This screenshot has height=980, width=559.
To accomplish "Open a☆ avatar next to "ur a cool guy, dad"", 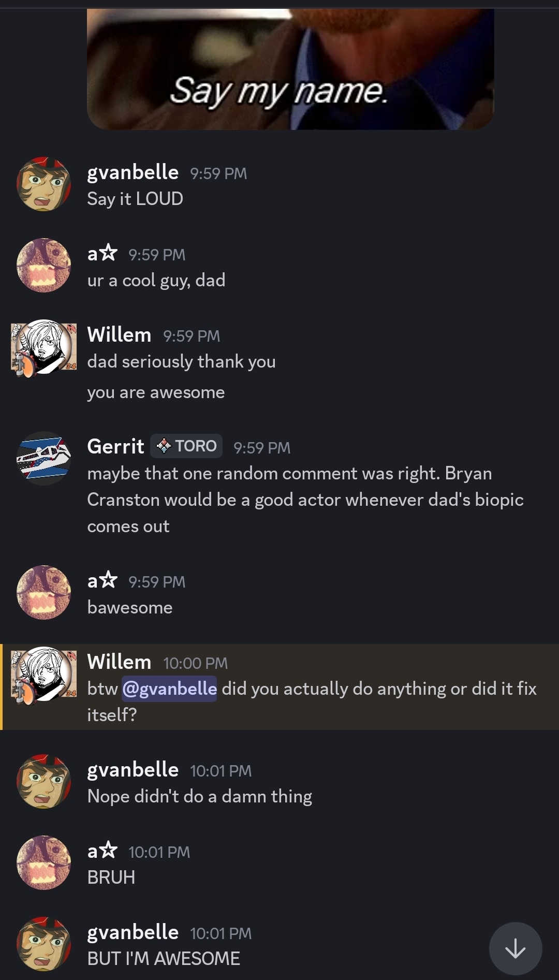I will tap(44, 266).
